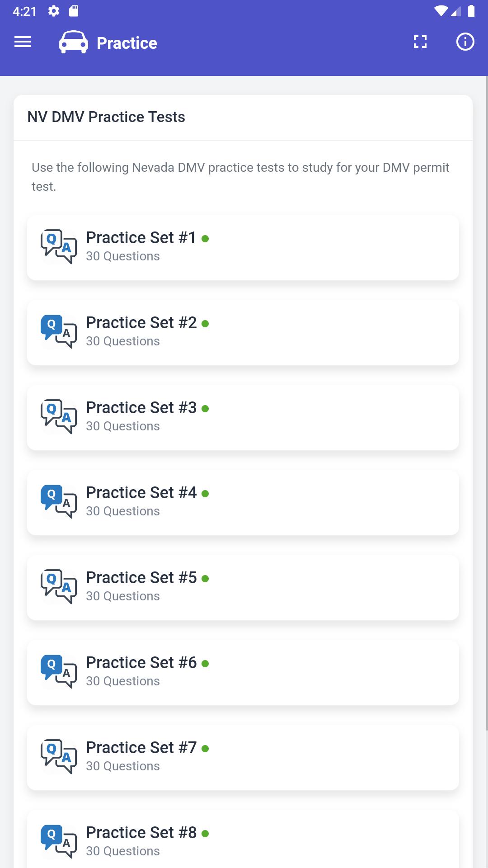The width and height of the screenshot is (488, 868).
Task: Launch Practice Set #4 test
Action: click(243, 503)
